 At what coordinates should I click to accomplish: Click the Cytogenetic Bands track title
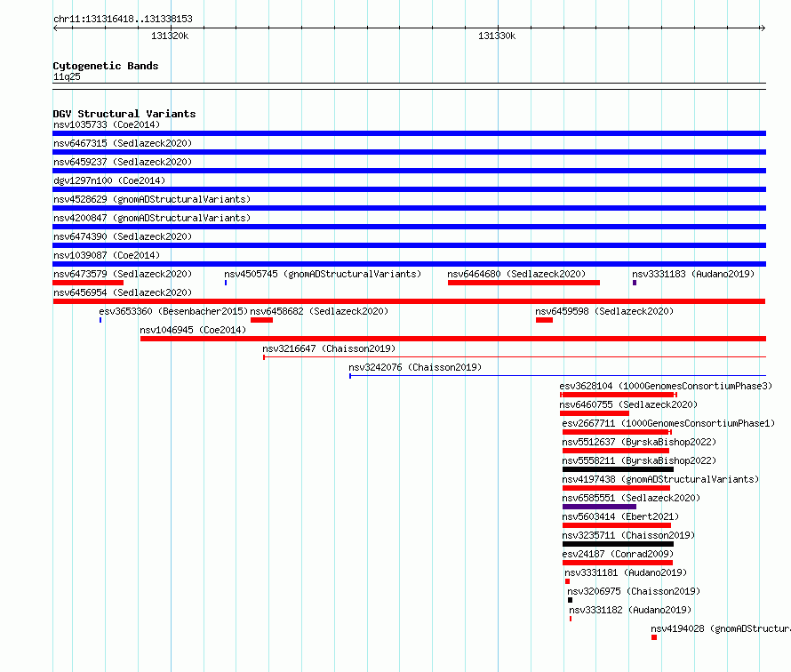(x=106, y=66)
